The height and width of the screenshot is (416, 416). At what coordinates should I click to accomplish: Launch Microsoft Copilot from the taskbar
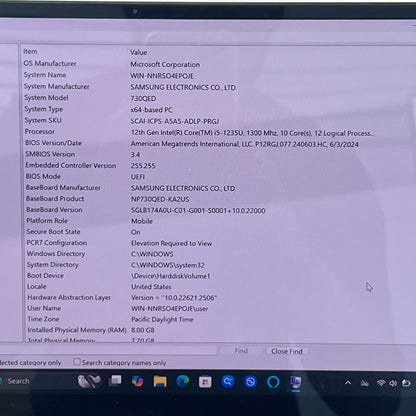pyautogui.click(x=137, y=381)
